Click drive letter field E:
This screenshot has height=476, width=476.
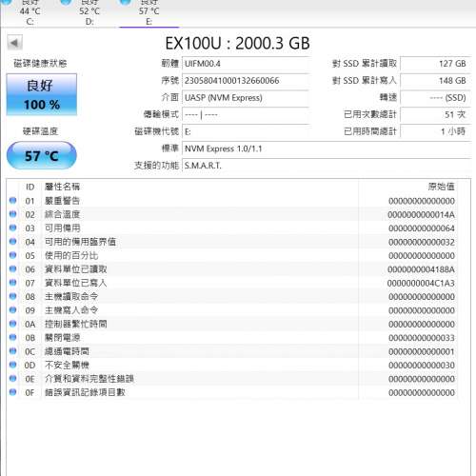point(246,131)
